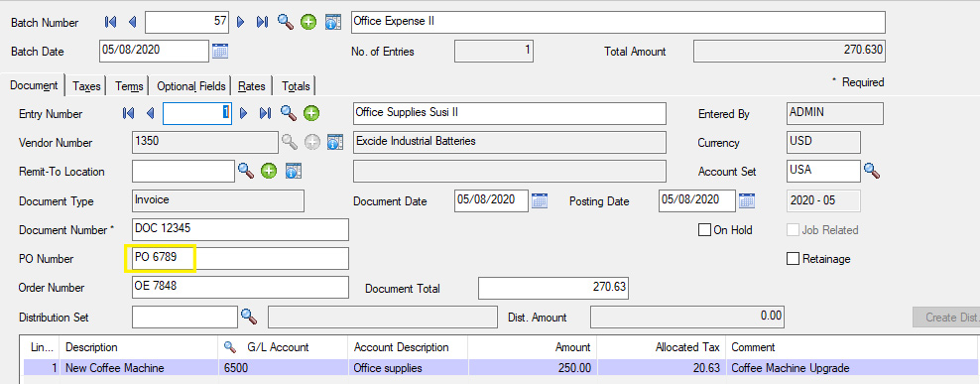980x384 pixels.
Task: Go to previous entry number
Action: pos(150,113)
